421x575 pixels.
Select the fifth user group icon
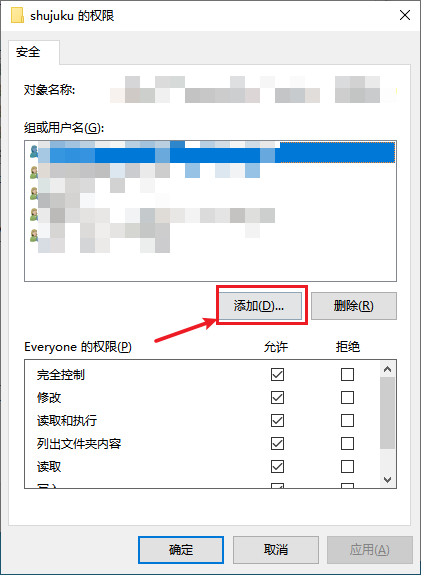point(34,235)
